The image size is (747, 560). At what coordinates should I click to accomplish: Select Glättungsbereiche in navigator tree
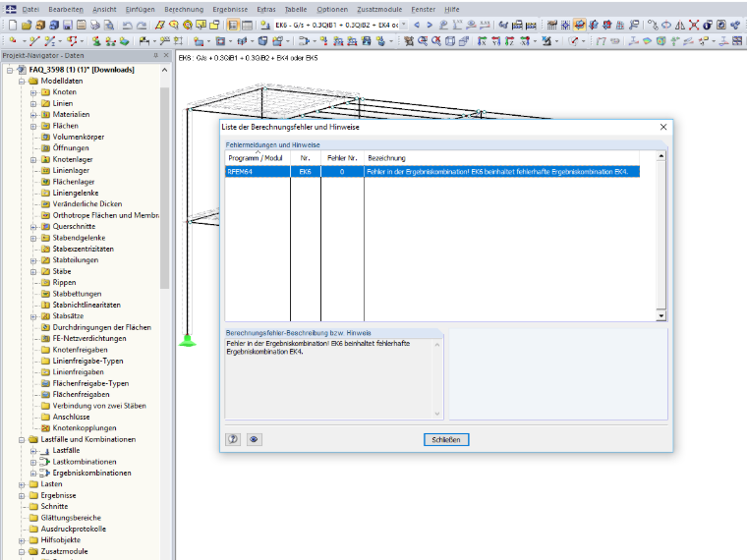point(71,518)
